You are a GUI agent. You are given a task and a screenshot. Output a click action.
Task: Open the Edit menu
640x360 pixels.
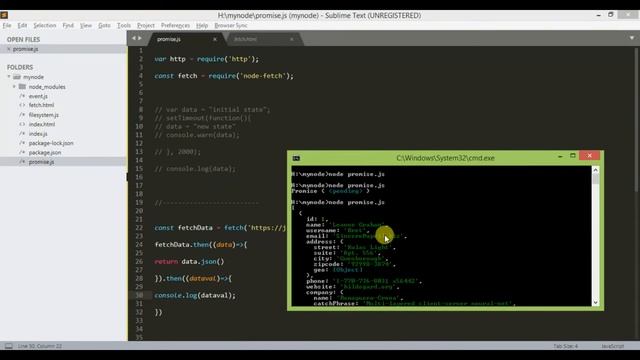click(22, 25)
